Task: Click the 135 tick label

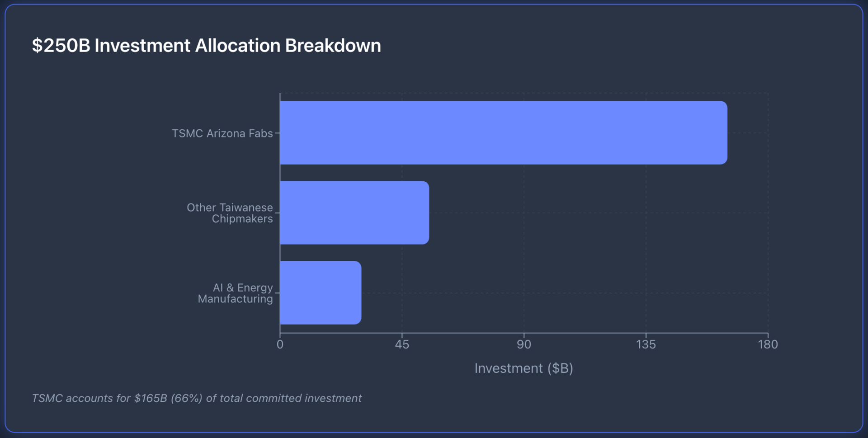Action: (646, 345)
